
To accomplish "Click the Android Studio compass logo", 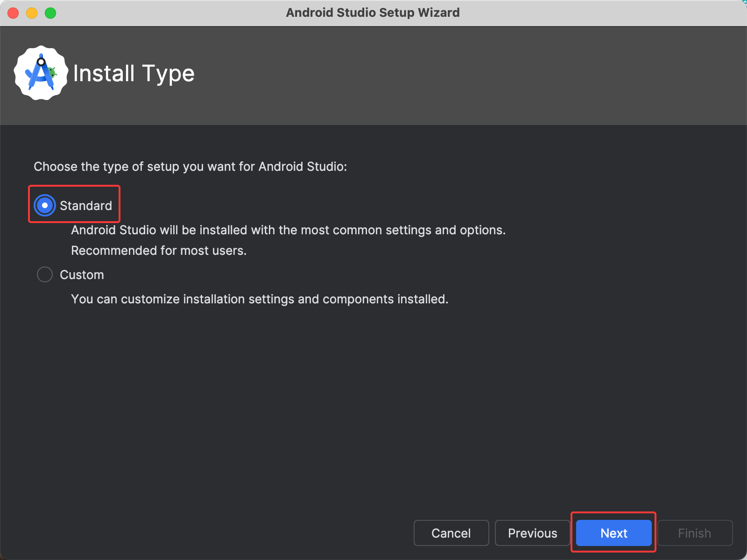I will click(40, 73).
